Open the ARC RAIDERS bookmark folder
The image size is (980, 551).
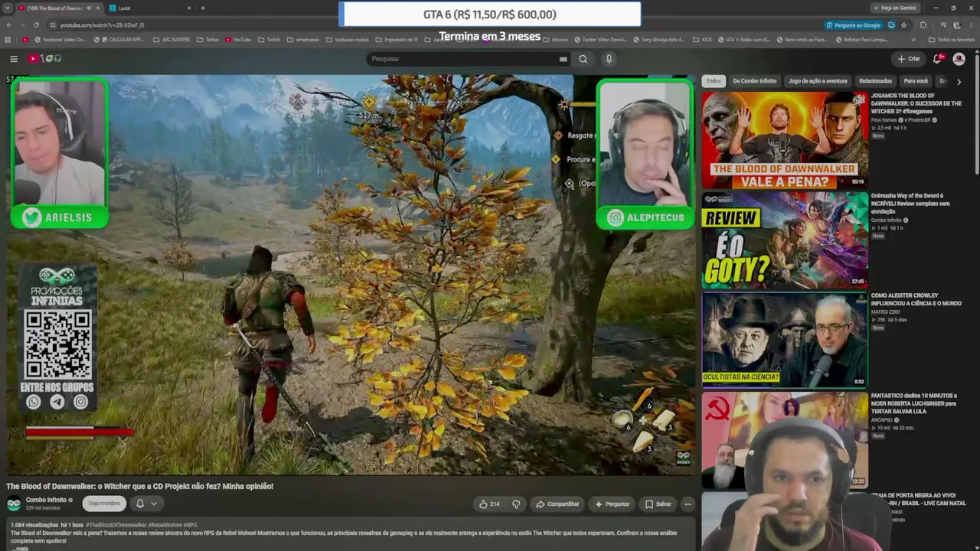171,40
